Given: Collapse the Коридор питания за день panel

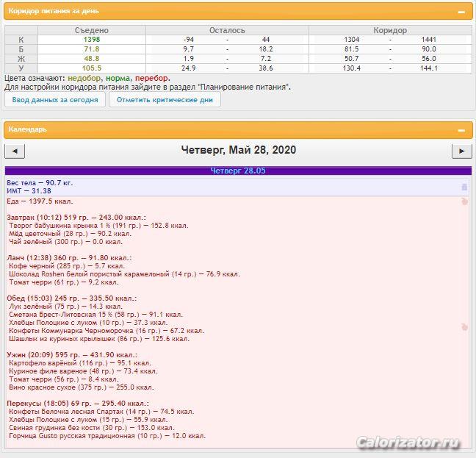Looking at the screenshot, I should tap(461, 12).
